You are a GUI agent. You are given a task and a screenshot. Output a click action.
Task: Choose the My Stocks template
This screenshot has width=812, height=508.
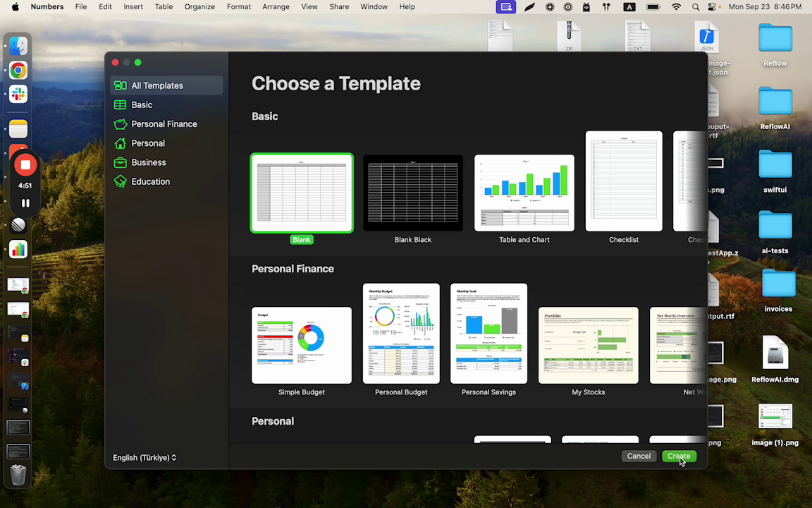pyautogui.click(x=589, y=345)
